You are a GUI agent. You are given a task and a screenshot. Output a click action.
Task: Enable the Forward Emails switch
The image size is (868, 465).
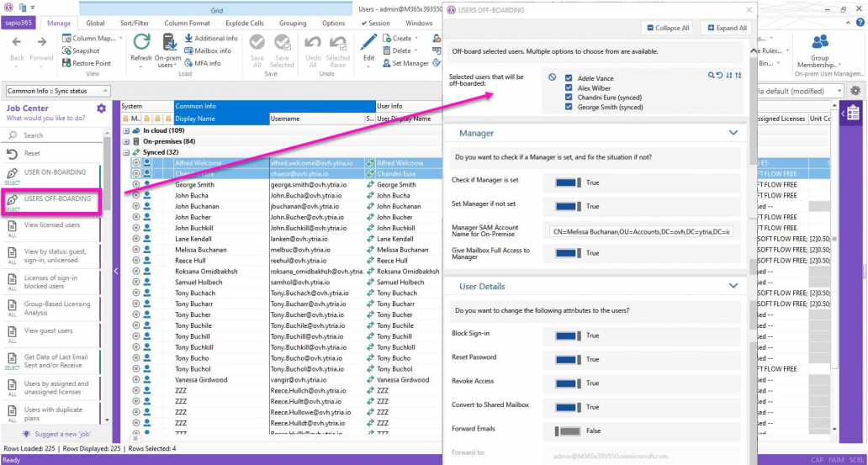(x=569, y=431)
